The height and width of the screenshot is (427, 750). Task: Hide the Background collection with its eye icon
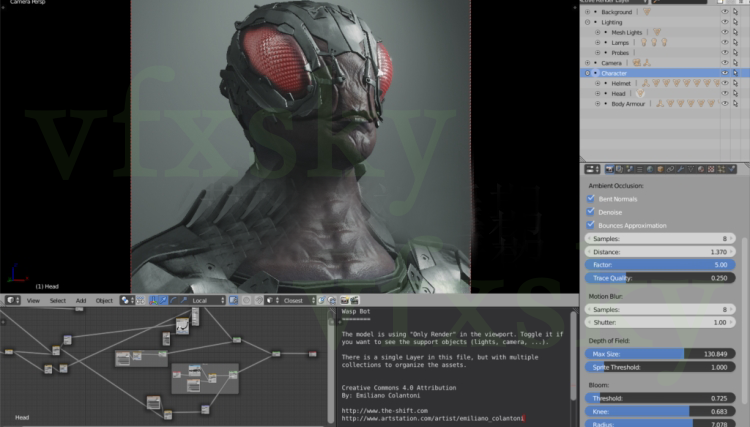point(725,11)
